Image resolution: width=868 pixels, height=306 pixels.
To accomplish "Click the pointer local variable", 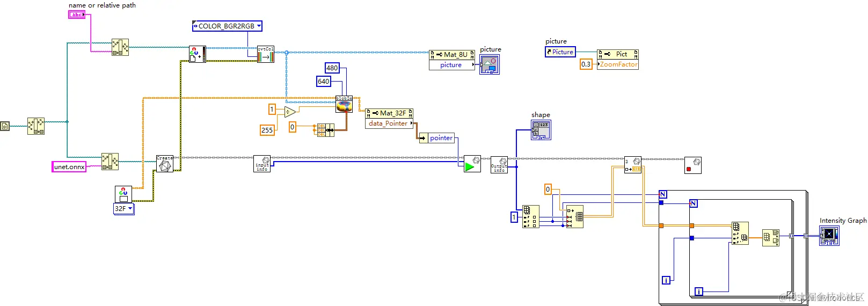I will click(437, 138).
